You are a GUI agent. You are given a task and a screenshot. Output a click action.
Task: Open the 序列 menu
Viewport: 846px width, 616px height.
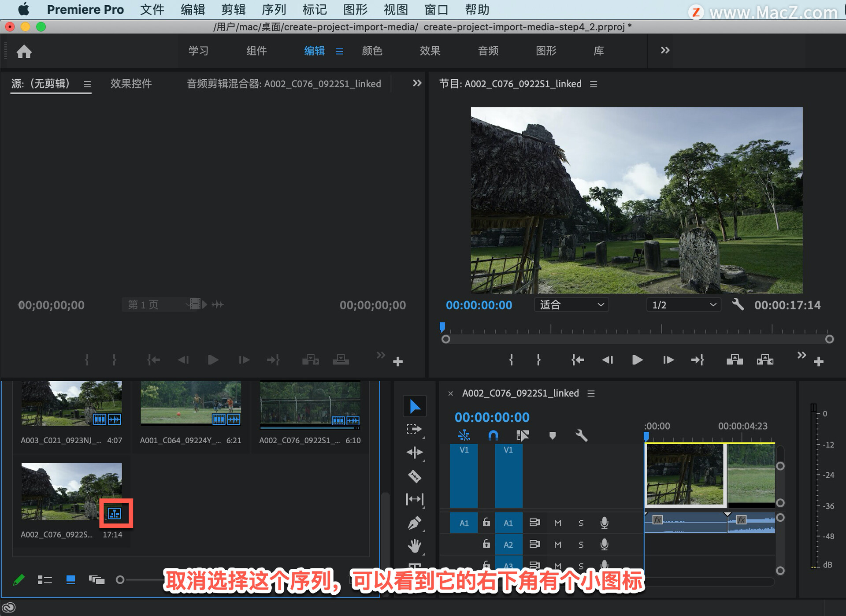coord(274,9)
